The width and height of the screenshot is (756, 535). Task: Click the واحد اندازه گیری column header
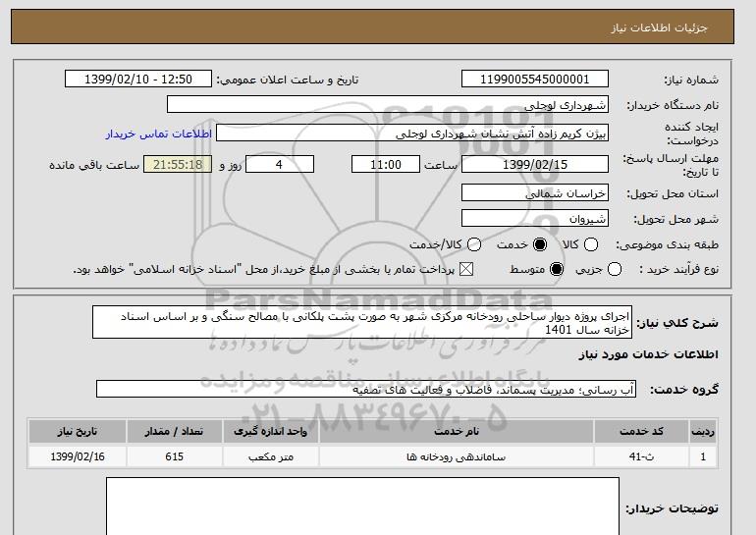point(270,431)
